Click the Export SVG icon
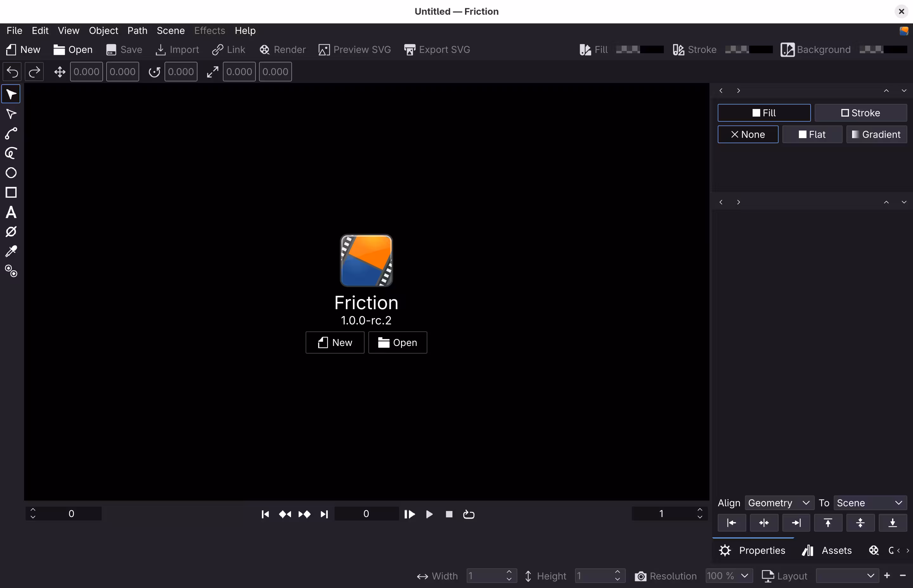Image resolution: width=913 pixels, height=588 pixels. click(437, 49)
